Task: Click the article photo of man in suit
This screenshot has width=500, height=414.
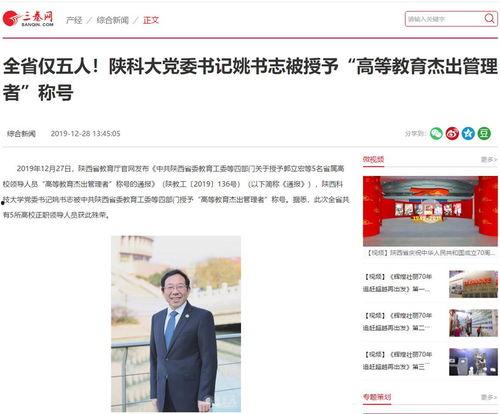Action: (176, 324)
